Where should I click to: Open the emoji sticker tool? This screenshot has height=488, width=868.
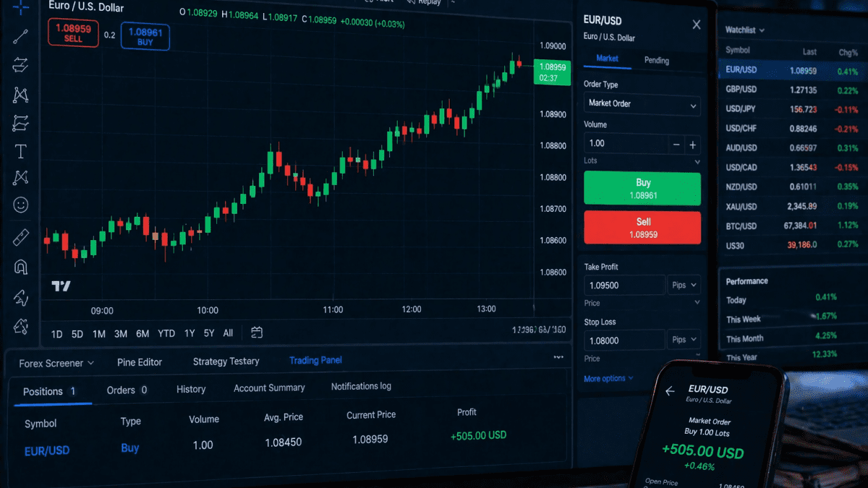point(20,205)
